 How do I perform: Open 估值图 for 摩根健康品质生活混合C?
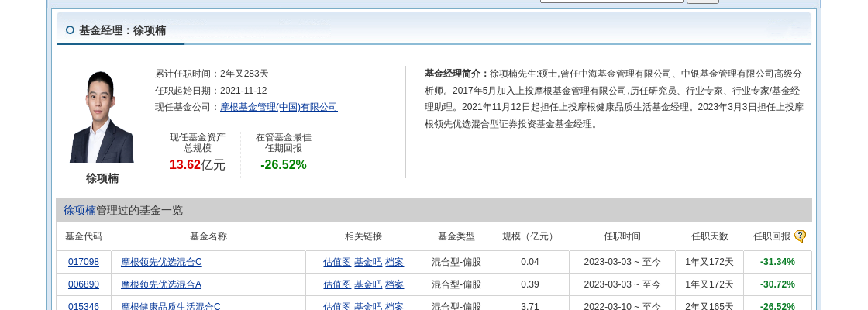pos(337,306)
